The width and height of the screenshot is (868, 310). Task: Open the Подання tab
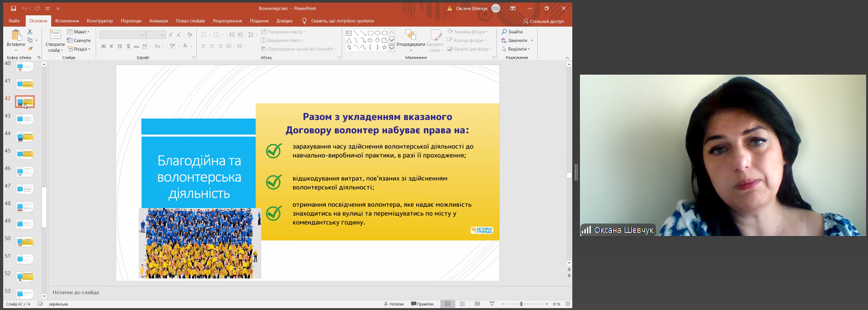[x=259, y=21]
